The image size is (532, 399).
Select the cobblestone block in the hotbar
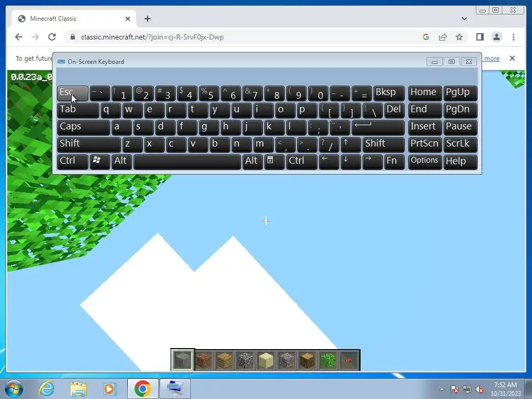(245, 360)
